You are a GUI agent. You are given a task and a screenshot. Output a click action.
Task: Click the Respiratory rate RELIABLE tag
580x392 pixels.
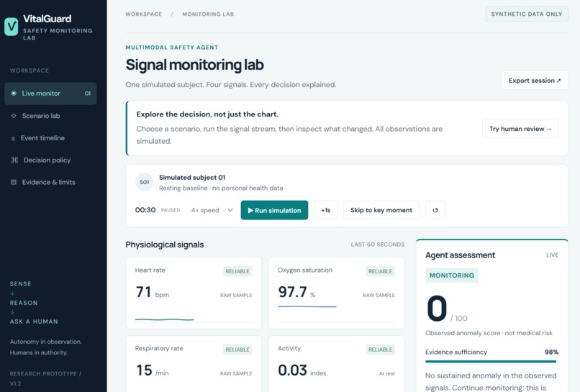click(237, 350)
